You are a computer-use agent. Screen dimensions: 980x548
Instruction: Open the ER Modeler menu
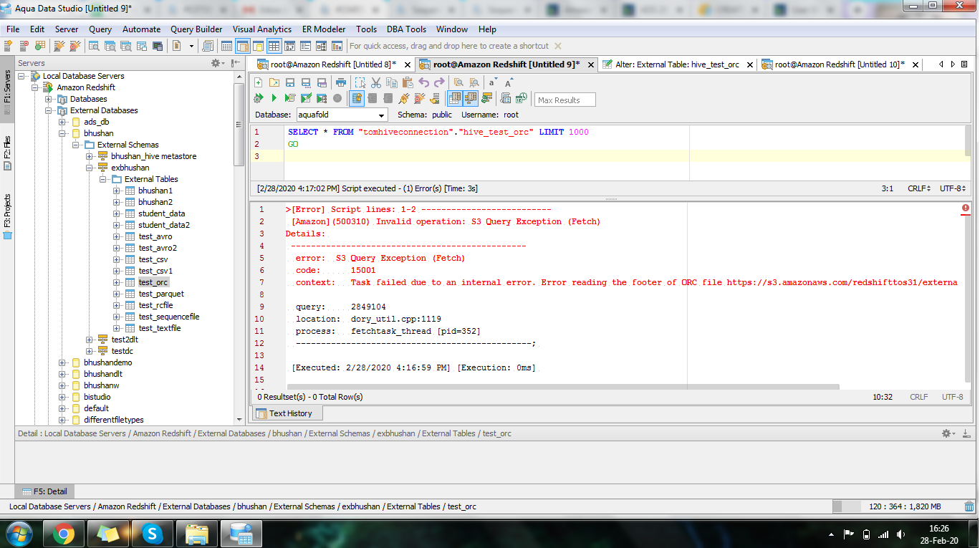pyautogui.click(x=324, y=29)
